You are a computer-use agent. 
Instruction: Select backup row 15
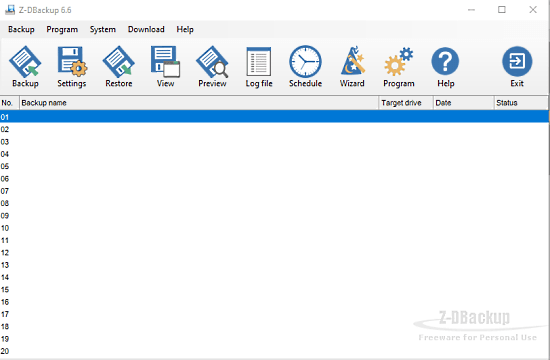274,289
